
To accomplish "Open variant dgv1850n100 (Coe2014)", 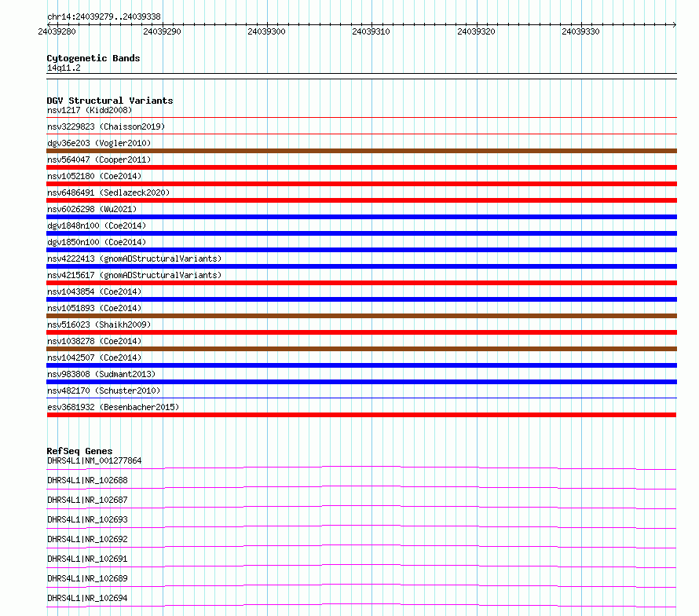I will click(x=97, y=242).
